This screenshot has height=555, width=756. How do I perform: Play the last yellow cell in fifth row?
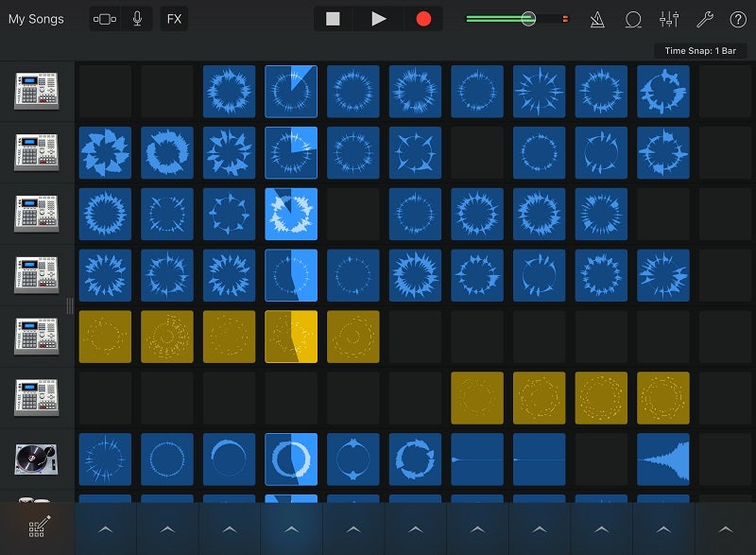tap(353, 337)
